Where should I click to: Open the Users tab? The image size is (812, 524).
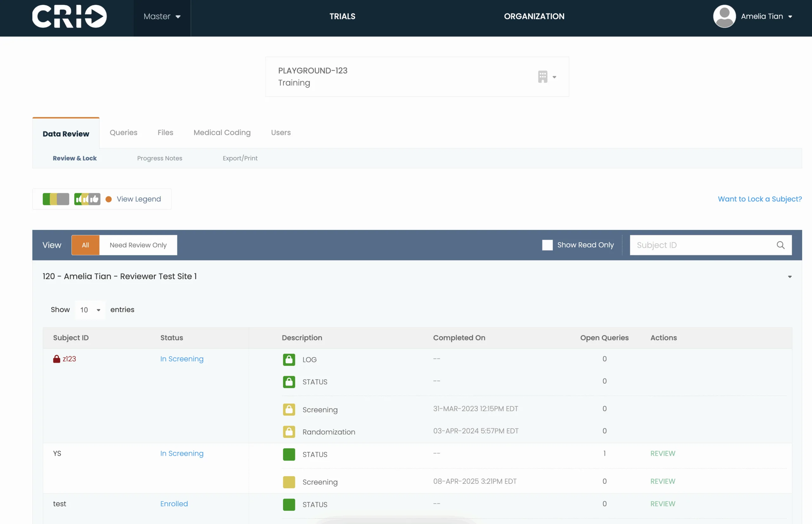click(281, 132)
